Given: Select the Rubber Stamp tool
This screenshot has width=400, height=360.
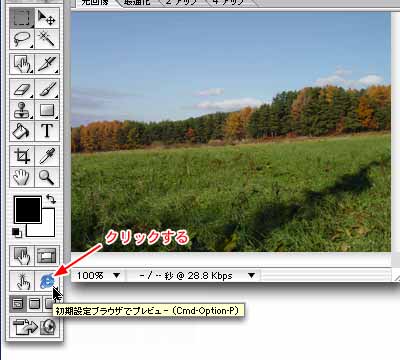Looking at the screenshot, I should 22,110.
